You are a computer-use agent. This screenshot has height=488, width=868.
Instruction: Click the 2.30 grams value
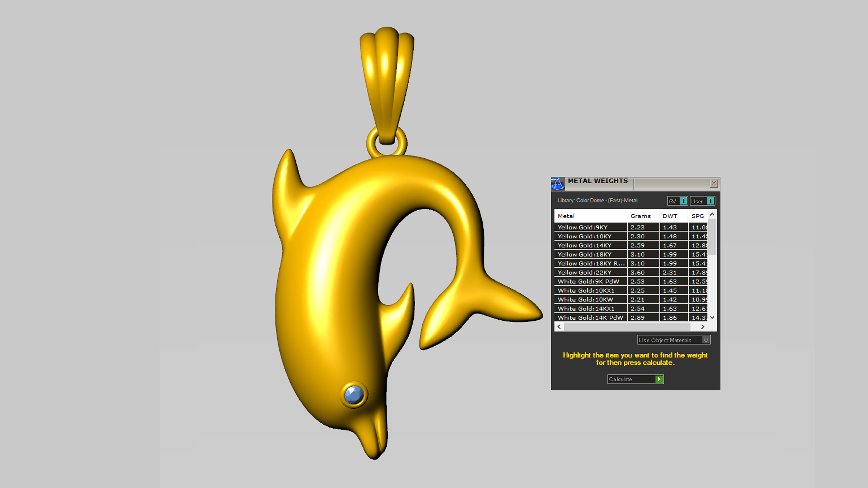[638, 236]
